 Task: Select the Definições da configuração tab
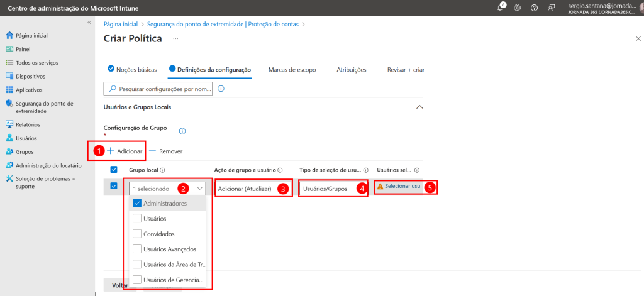210,70
